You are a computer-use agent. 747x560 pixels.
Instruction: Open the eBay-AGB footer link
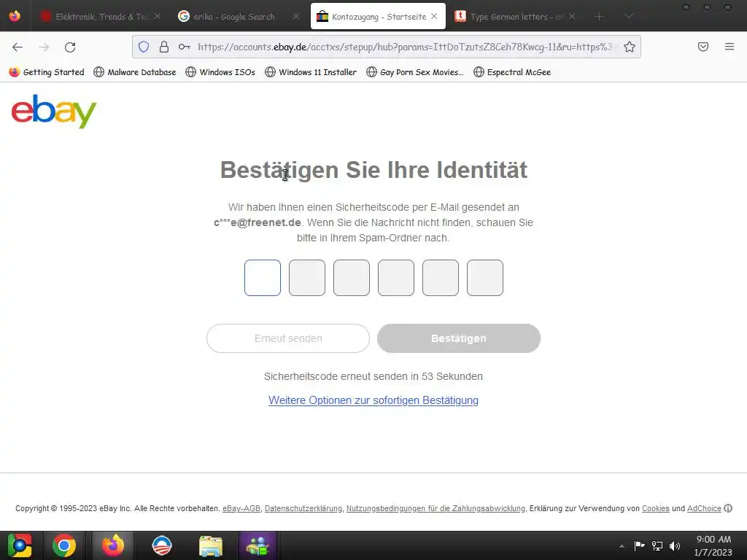click(241, 508)
